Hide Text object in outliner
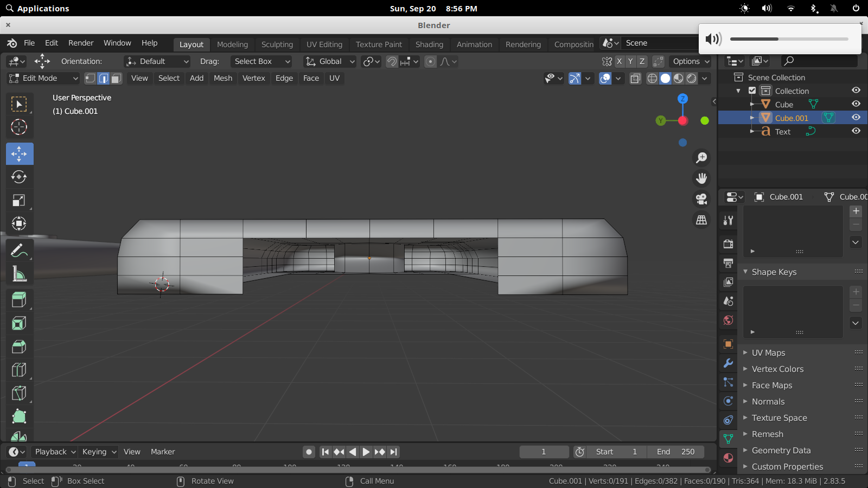This screenshot has width=868, height=488. click(x=856, y=131)
